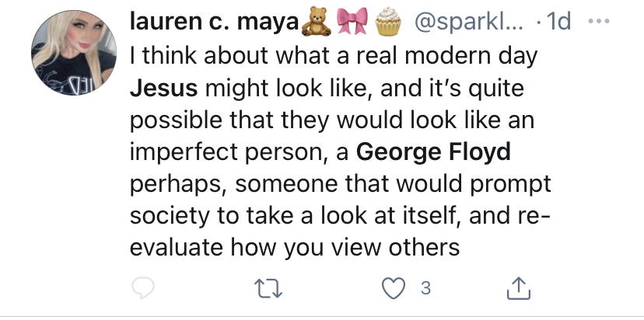Click the bold Jesus keyword
This screenshot has height=320, width=644.
[x=164, y=88]
